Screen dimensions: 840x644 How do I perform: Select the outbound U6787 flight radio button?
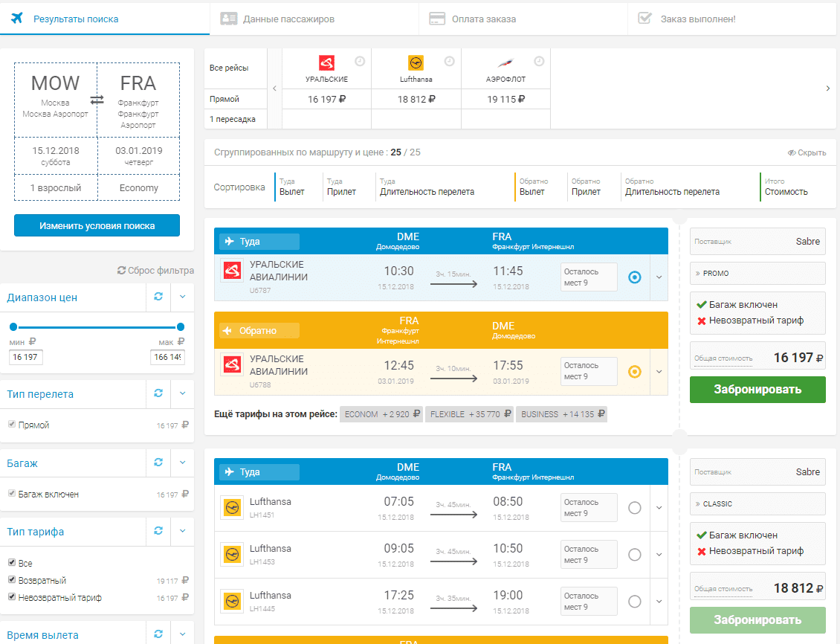pyautogui.click(x=634, y=277)
